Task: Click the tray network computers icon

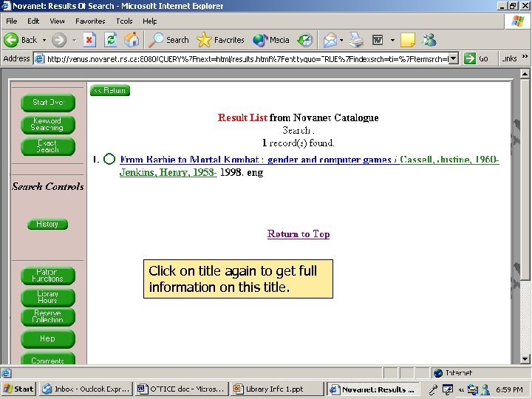Action: pos(472,389)
